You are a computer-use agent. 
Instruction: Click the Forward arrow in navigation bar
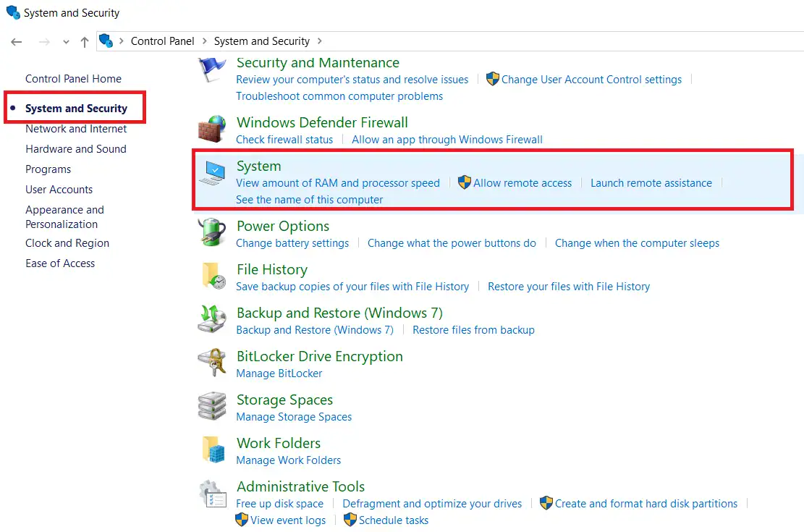click(x=45, y=42)
